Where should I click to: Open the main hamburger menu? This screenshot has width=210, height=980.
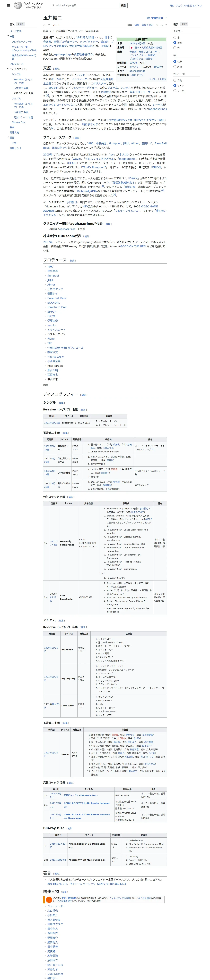pos(9,6)
